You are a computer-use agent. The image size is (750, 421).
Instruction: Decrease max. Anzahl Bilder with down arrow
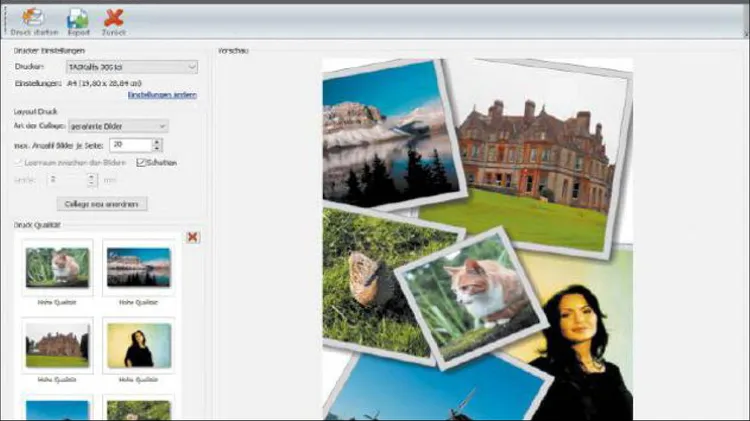click(157, 148)
